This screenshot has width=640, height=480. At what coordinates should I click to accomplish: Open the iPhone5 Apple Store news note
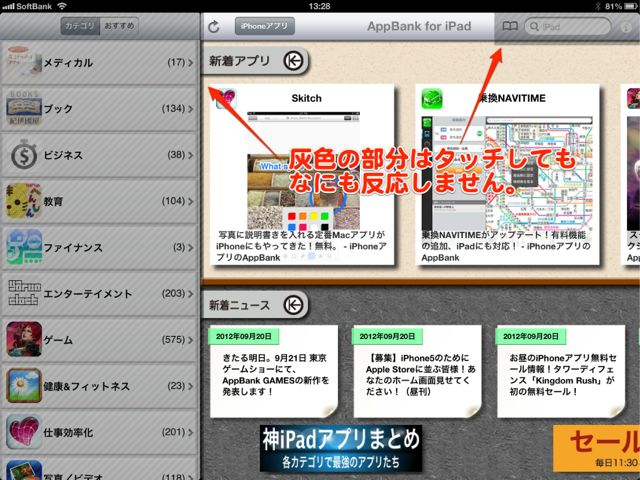[417, 371]
